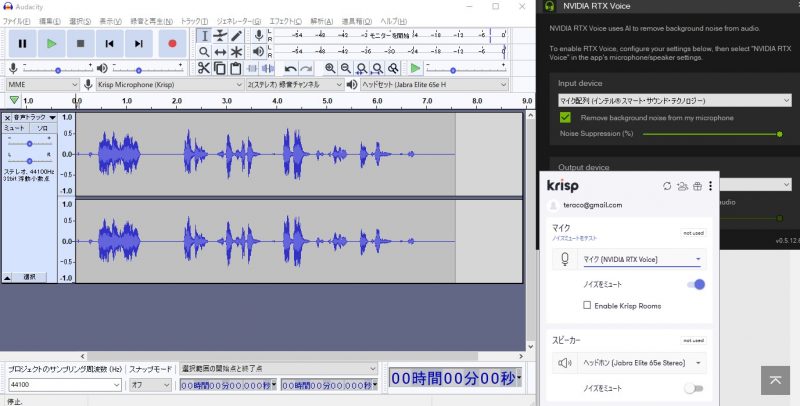Screen dimensions: 800x406
Task: Select the Draw pencil tool
Action: click(236, 36)
